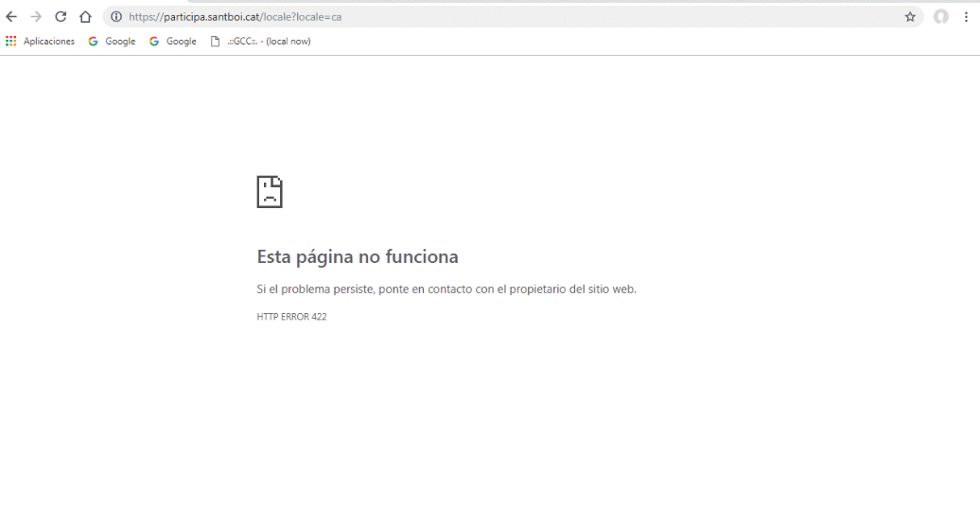This screenshot has height=525, width=980.
Task: Click the HTTP ERROR 422 text
Action: click(x=291, y=317)
